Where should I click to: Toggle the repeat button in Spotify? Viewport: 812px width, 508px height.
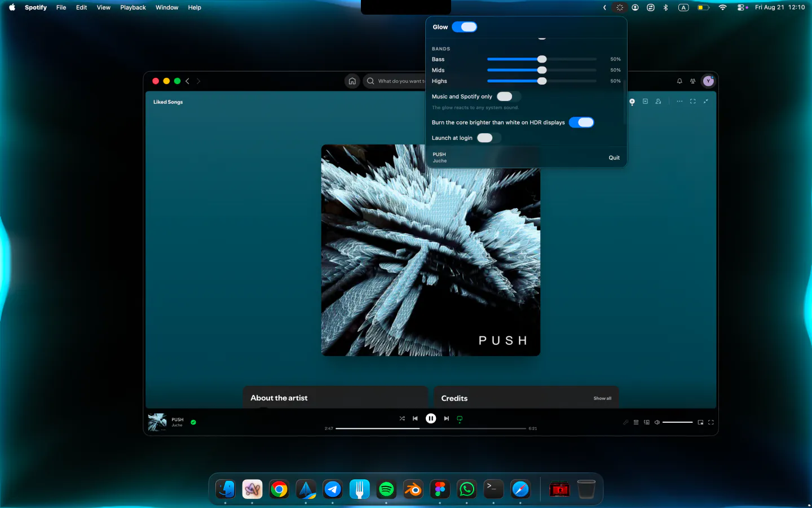coord(460,419)
